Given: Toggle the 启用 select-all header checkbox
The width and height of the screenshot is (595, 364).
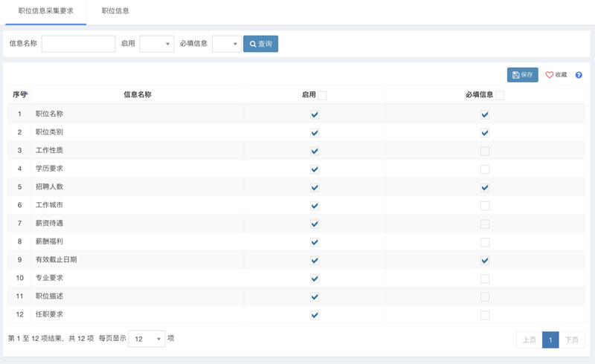Looking at the screenshot, I should point(321,95).
